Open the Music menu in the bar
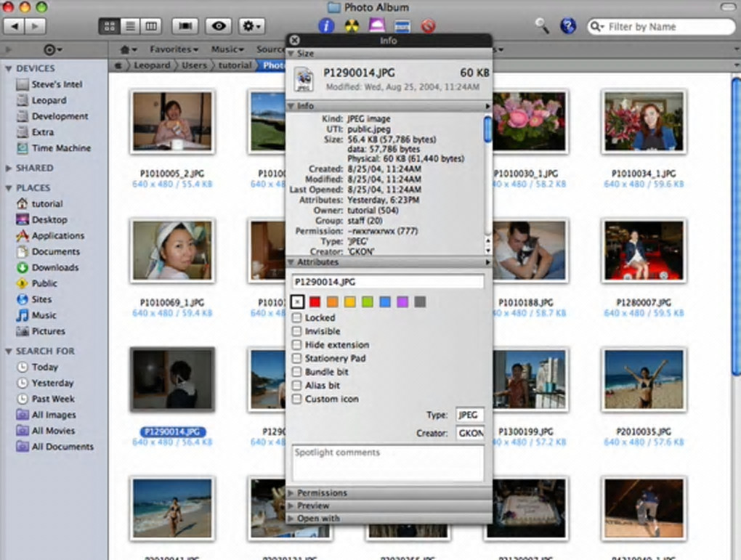Viewport: 741px width, 560px height. [x=227, y=49]
